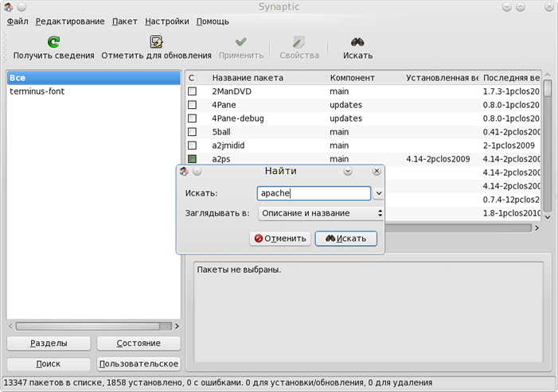The width and height of the screenshot is (558, 392).
Task: Close the Найти dialog
Action: (x=376, y=171)
